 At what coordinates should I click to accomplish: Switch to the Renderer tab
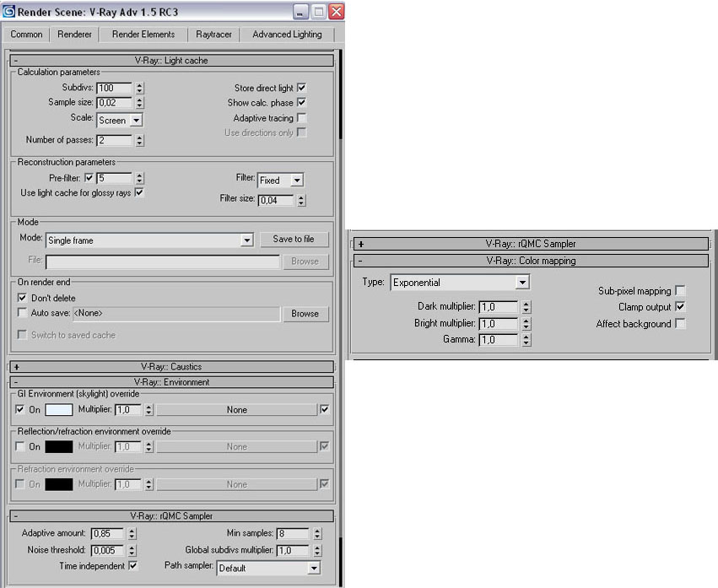tap(74, 35)
